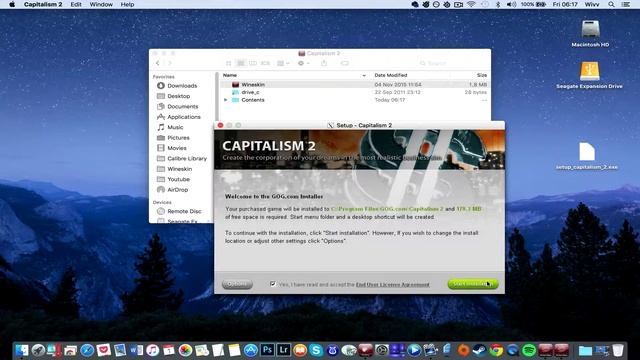This screenshot has width=640, height=360.
Task: Launch Photoshop from the Dock
Action: [x=267, y=350]
